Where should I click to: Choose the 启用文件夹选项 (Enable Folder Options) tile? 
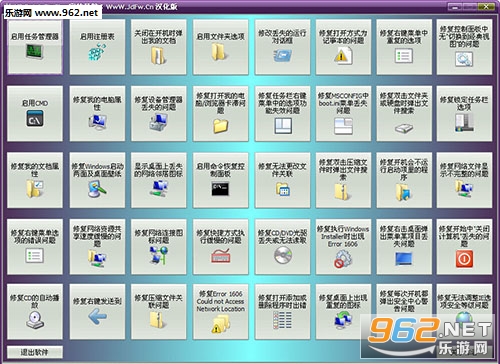[221, 47]
